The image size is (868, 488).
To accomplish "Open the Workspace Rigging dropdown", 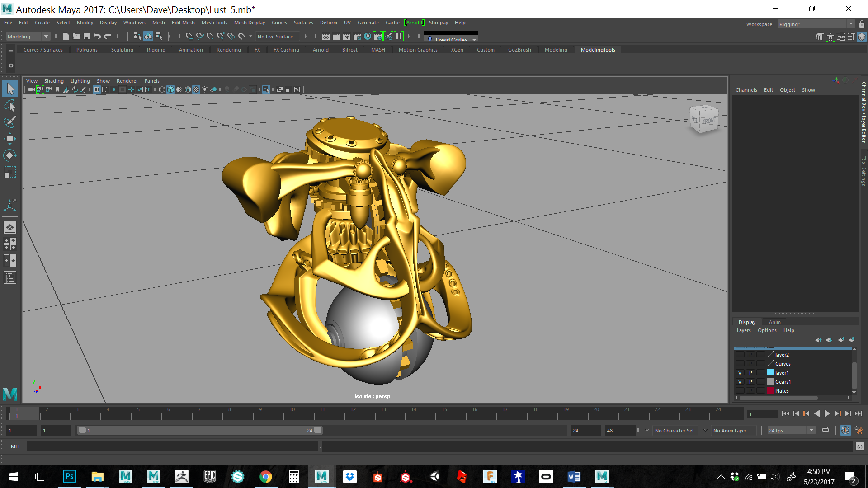I will point(816,24).
